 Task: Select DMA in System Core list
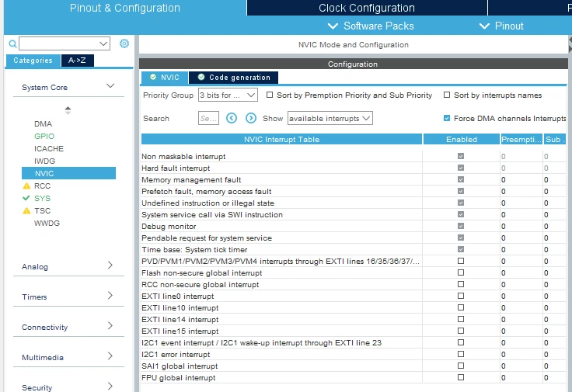pyautogui.click(x=43, y=124)
